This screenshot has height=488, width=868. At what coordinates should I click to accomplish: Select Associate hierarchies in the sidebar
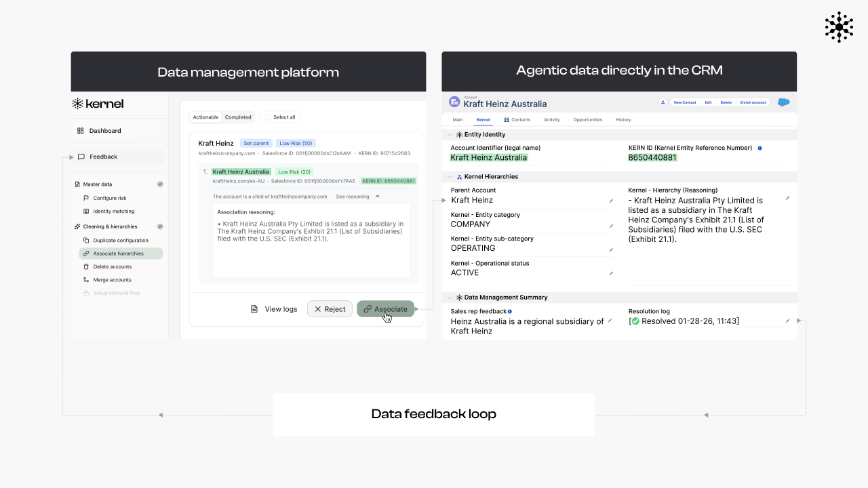coord(121,253)
